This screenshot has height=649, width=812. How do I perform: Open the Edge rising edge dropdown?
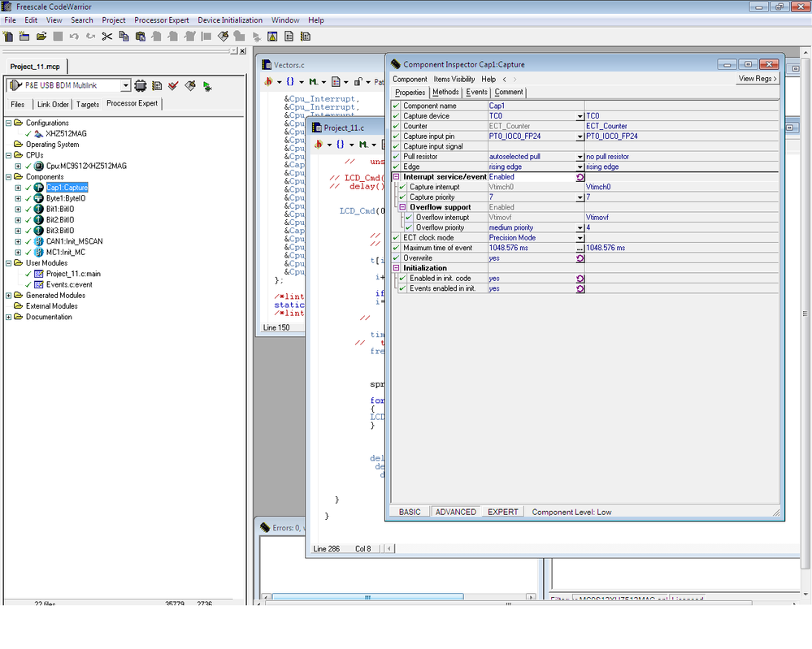coord(580,167)
